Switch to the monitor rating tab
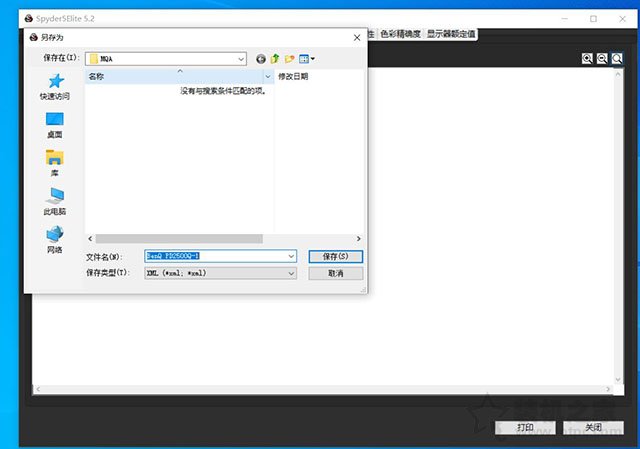The height and width of the screenshot is (449, 640). point(451,34)
